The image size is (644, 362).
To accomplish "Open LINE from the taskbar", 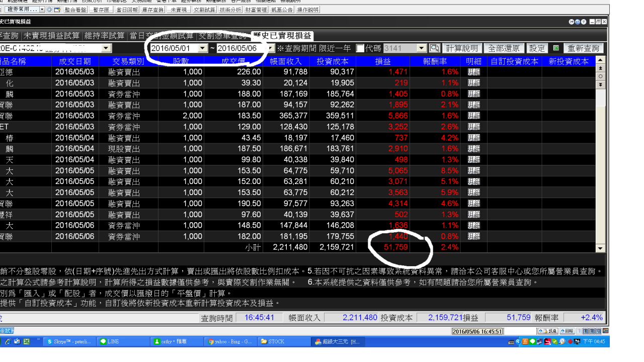I will pyautogui.click(x=122, y=341).
